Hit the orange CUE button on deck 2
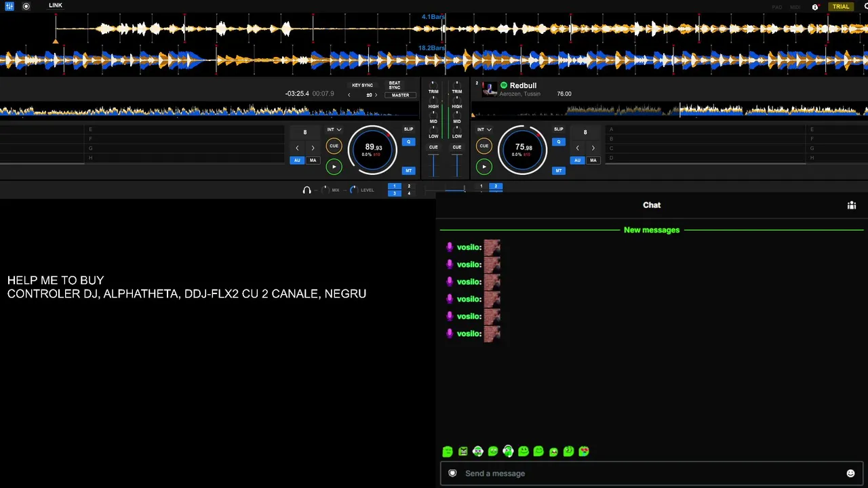868x488 pixels. [484, 146]
